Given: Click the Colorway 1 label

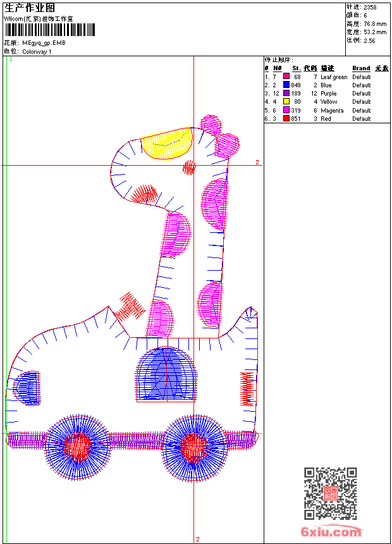Looking at the screenshot, I should pyautogui.click(x=37, y=52).
